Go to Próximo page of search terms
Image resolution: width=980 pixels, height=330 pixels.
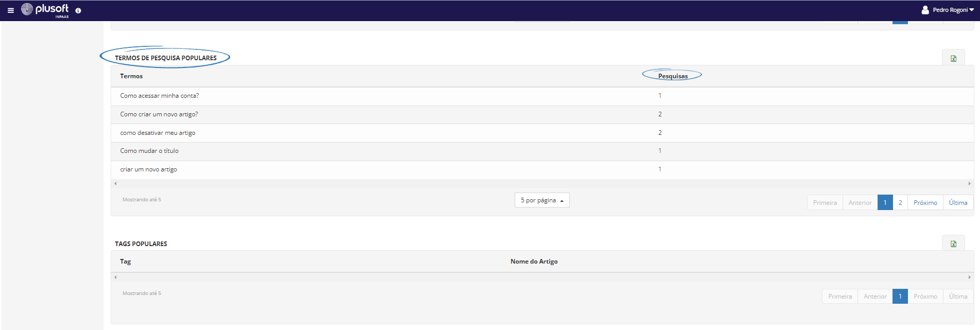[925, 202]
